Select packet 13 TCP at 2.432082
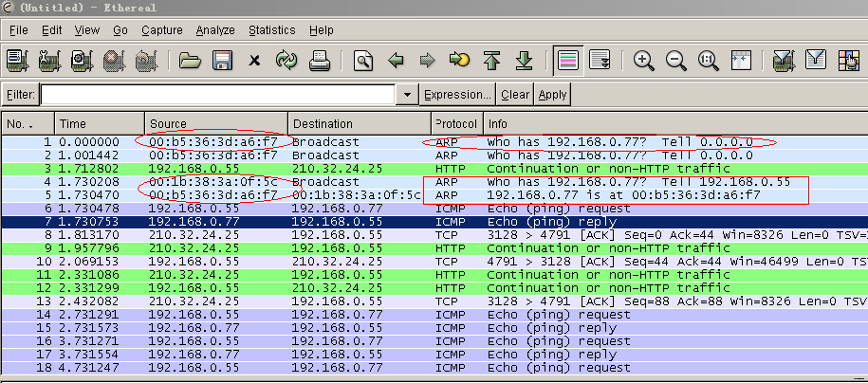 (x=434, y=301)
